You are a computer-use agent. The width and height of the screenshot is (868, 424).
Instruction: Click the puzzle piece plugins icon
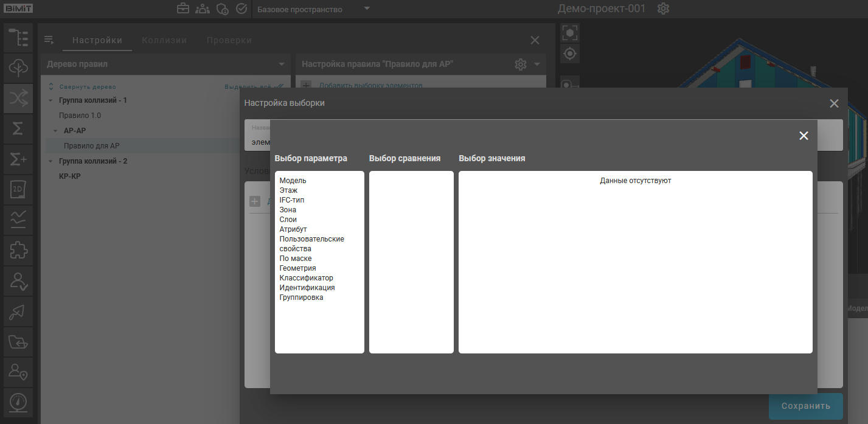point(18,251)
